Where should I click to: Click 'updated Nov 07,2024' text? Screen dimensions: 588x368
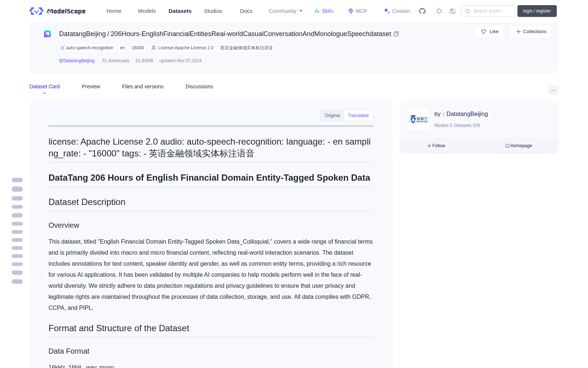click(180, 61)
